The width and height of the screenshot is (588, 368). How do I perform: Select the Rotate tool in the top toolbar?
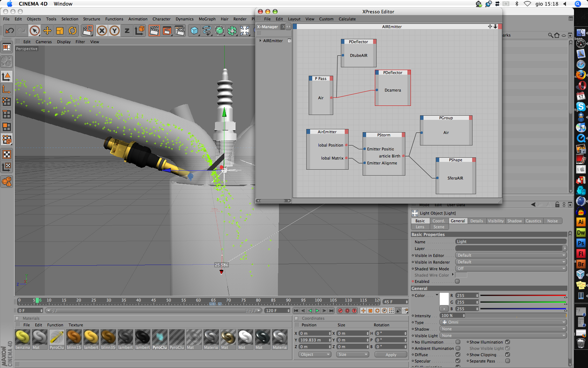pyautogui.click(x=72, y=31)
